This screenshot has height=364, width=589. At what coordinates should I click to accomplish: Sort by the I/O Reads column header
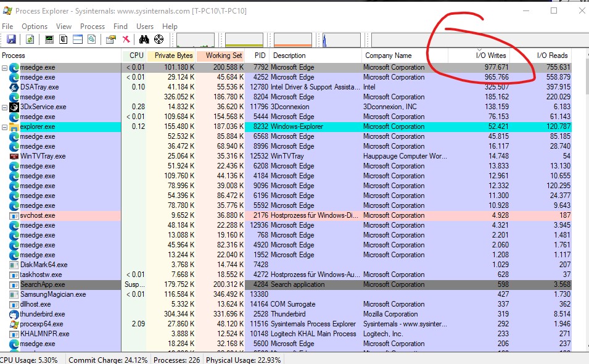541,56
